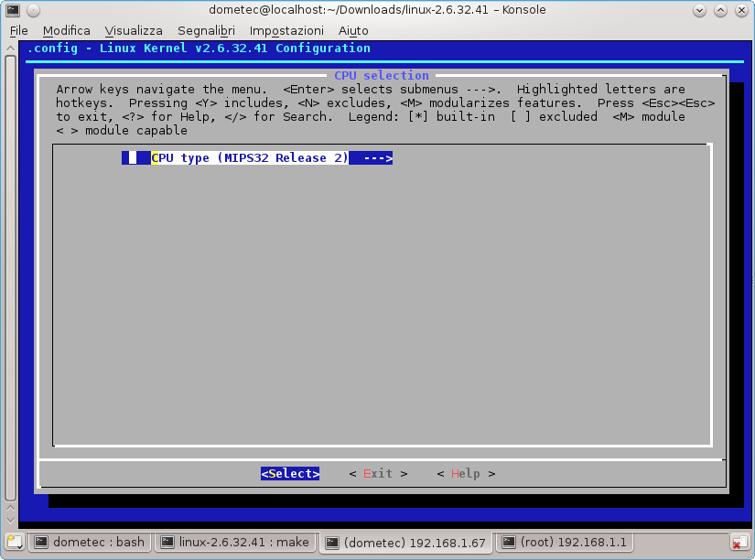The height and width of the screenshot is (560, 755).
Task: Switch to the 'dometec : bash' tab
Action: click(x=90, y=542)
